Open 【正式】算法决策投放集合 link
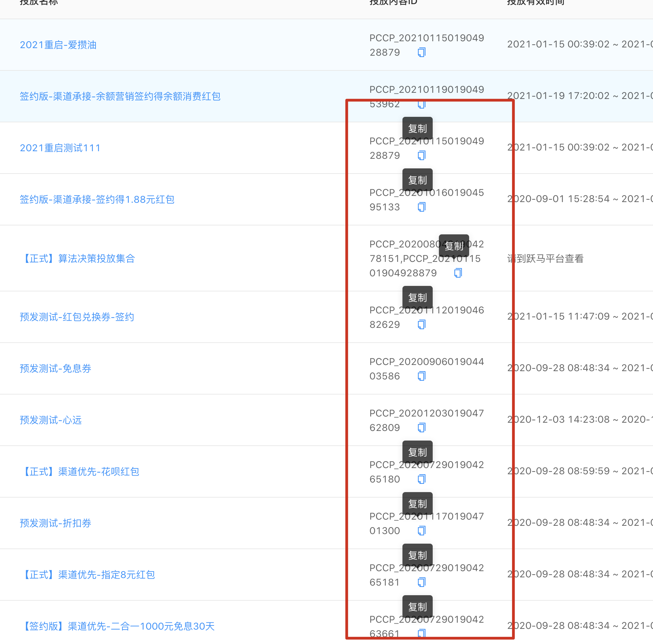The height and width of the screenshot is (644, 653). pyautogui.click(x=77, y=258)
